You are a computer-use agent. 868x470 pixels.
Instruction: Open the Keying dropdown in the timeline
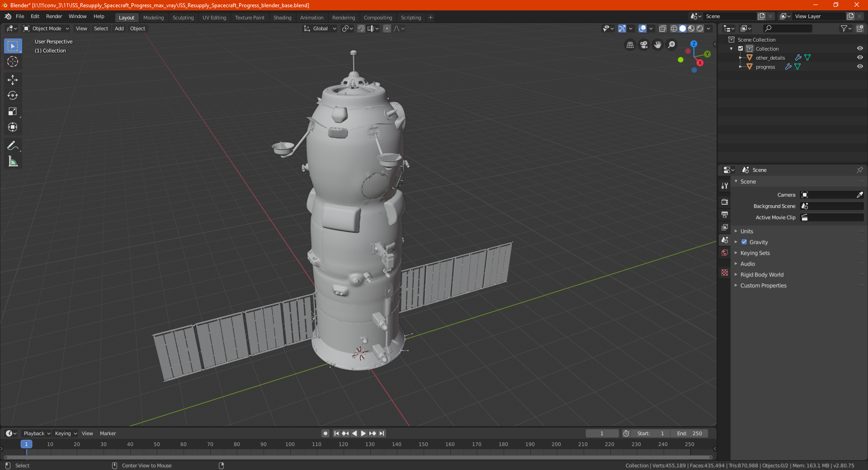click(x=66, y=433)
